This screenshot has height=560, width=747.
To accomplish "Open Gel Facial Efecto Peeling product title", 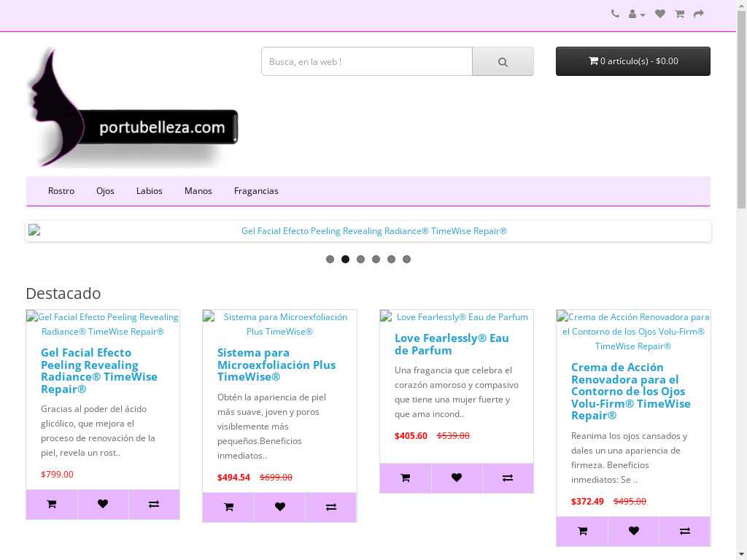I will point(99,371).
